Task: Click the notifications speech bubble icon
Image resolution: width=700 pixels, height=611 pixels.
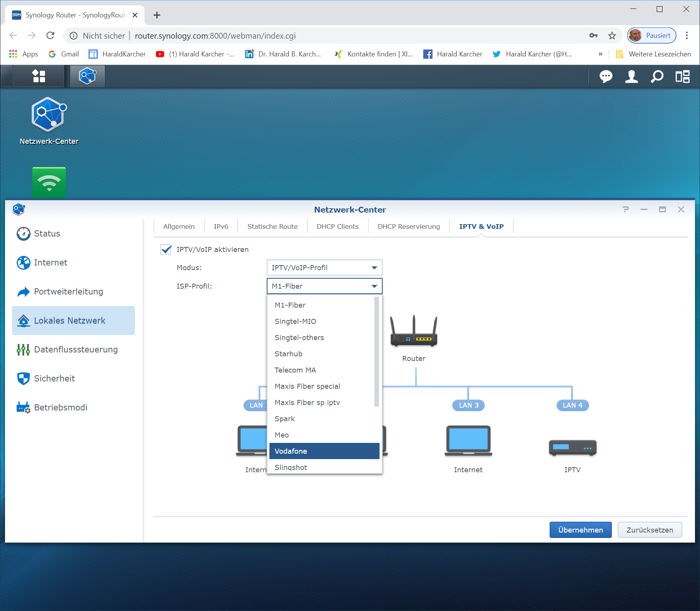Action: click(x=606, y=77)
